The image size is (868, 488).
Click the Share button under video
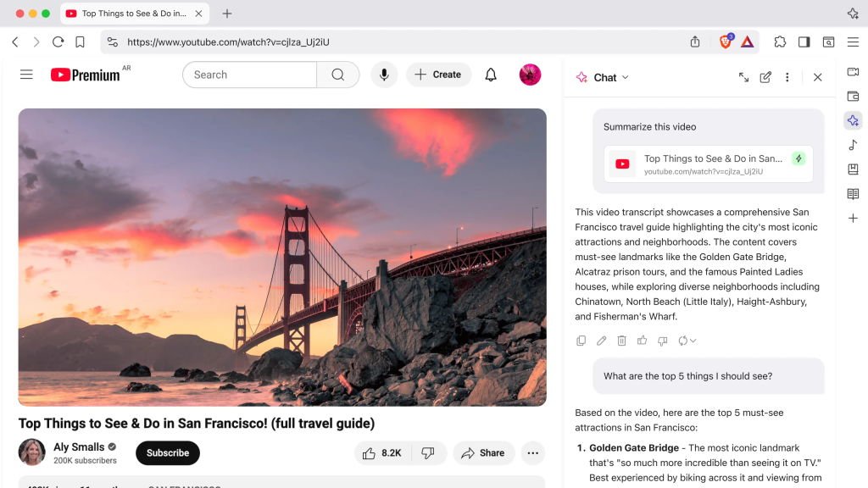tap(483, 453)
